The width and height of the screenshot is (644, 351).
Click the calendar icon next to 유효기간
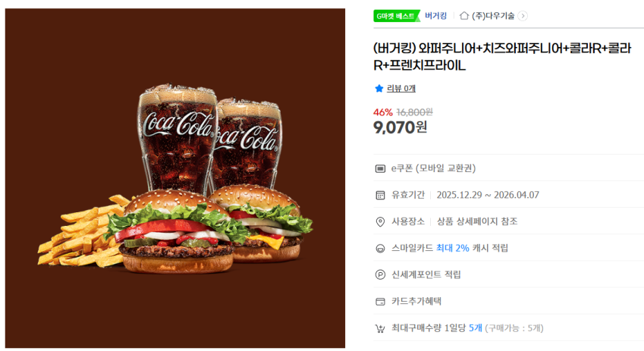click(x=380, y=195)
